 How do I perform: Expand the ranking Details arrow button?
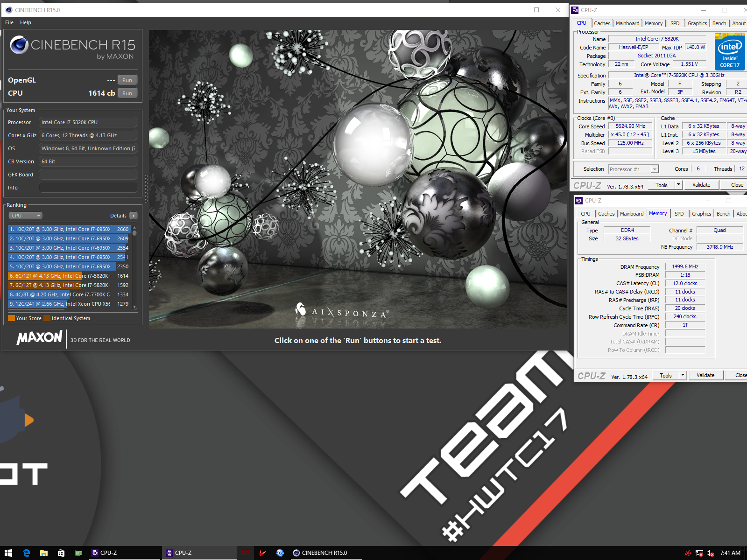134,216
